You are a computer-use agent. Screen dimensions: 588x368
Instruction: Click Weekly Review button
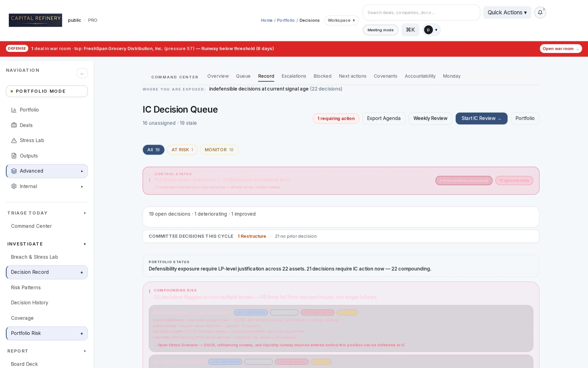click(430, 118)
